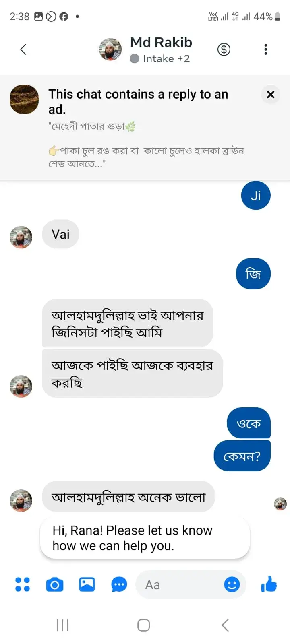Tap the 'Vai' received message bubble

pos(60,234)
